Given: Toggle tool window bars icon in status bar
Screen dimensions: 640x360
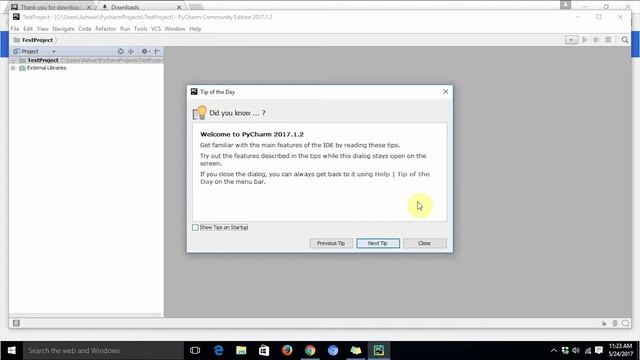Looking at the screenshot, I should tap(16, 323).
